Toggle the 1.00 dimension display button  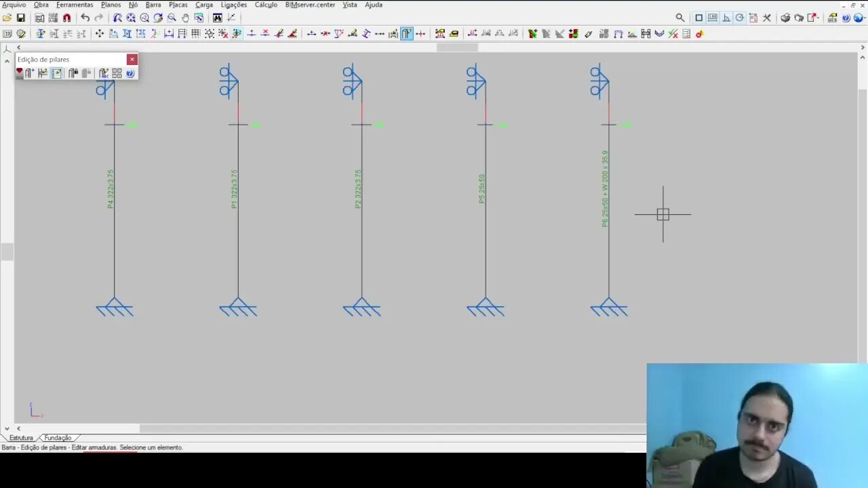[x=713, y=18]
